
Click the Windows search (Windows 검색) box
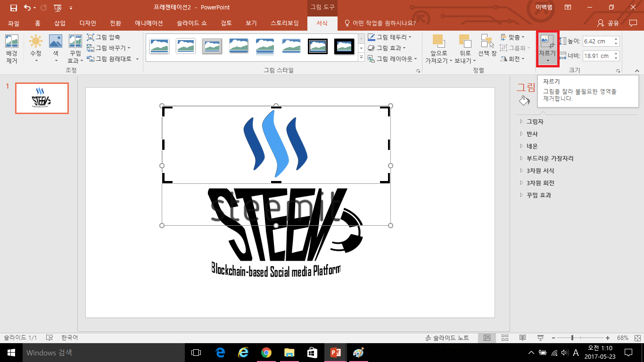pyautogui.click(x=103, y=353)
